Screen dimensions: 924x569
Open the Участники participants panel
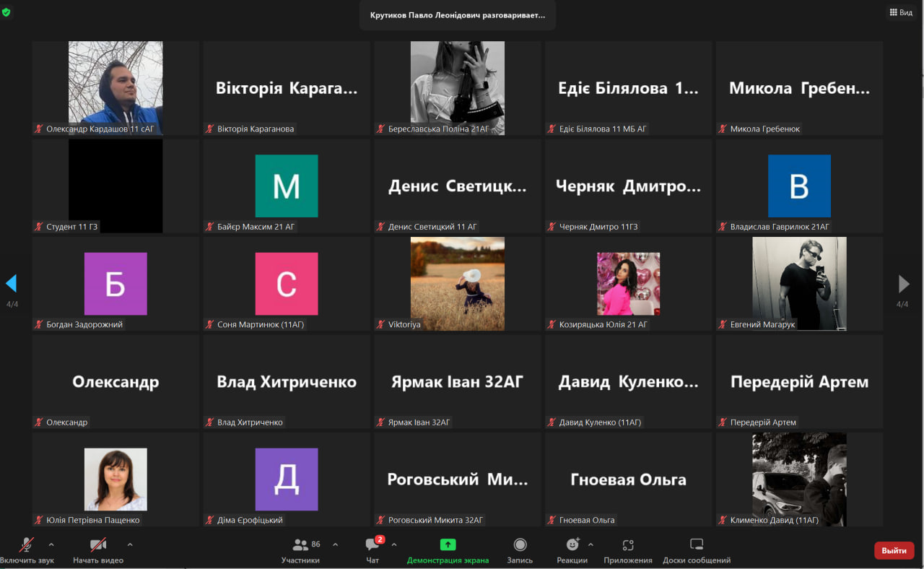click(x=300, y=550)
